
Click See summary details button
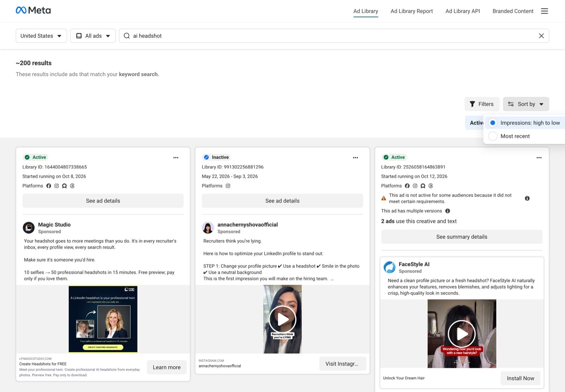click(462, 237)
